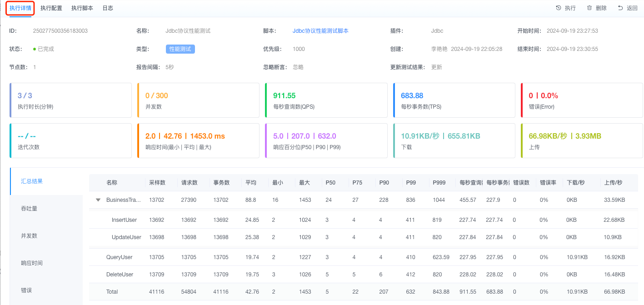The width and height of the screenshot is (644, 305).
Task: Open the 执行详情 tab
Action: click(x=20, y=8)
